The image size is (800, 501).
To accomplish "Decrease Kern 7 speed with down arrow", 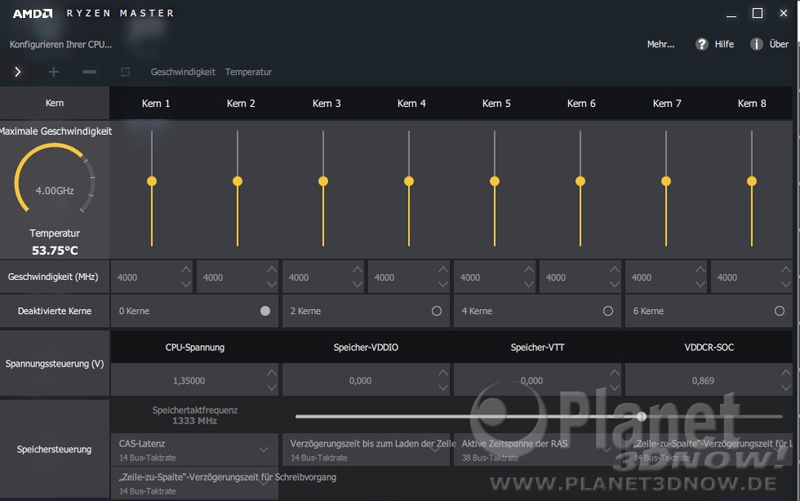I will pyautogui.click(x=701, y=285).
